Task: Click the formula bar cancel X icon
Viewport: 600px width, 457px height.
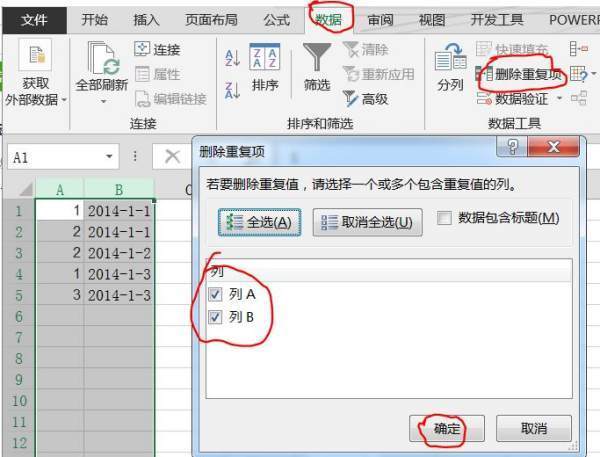Action: (x=172, y=156)
